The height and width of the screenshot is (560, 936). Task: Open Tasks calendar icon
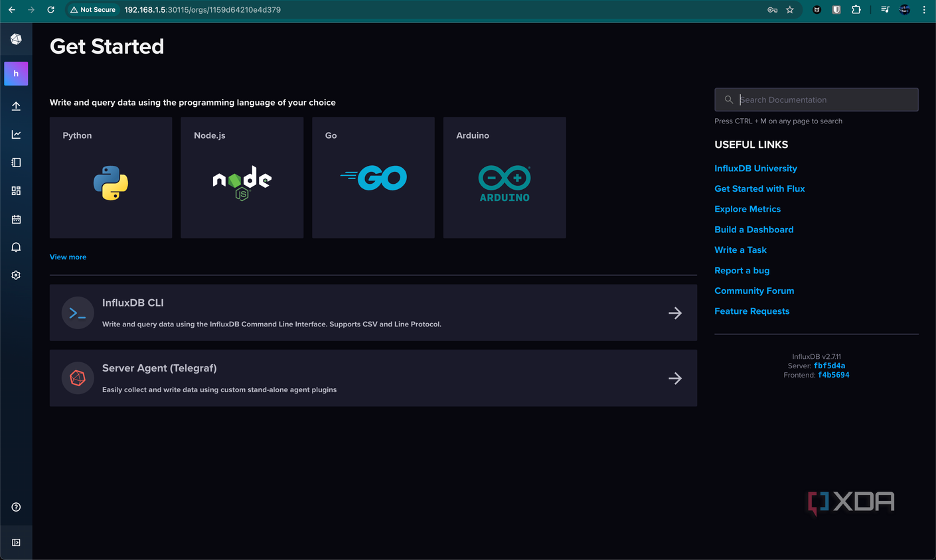click(x=16, y=219)
